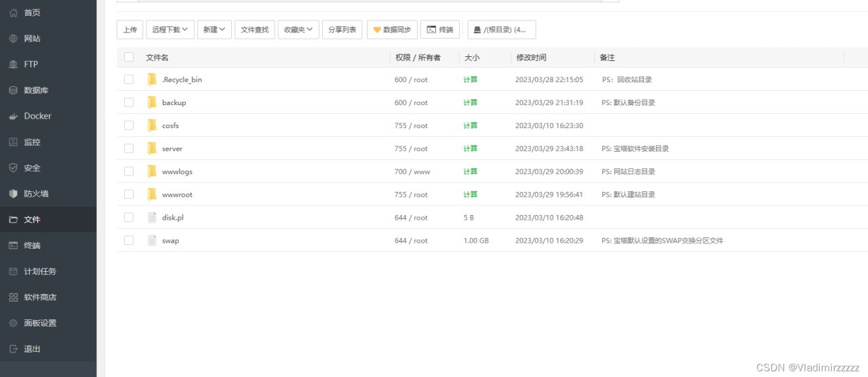Tick the checkbox for backup folder
Image resolution: width=868 pixels, height=377 pixels.
coord(129,102)
